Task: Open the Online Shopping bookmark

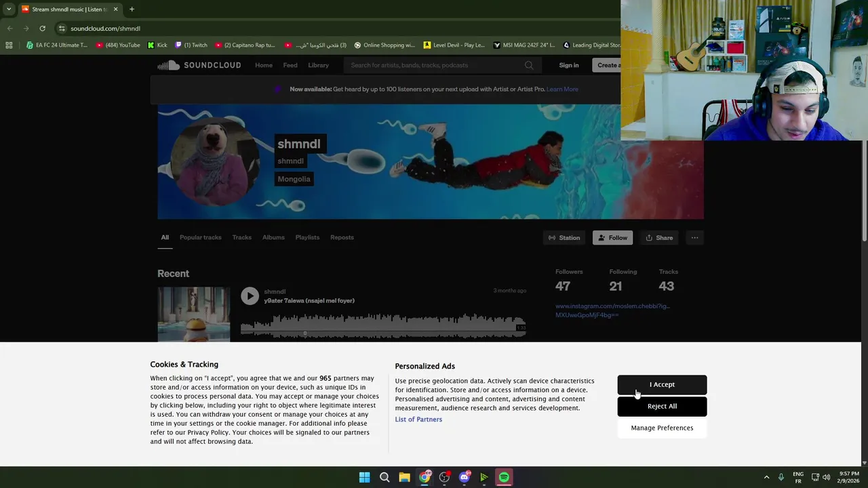Action: (384, 45)
